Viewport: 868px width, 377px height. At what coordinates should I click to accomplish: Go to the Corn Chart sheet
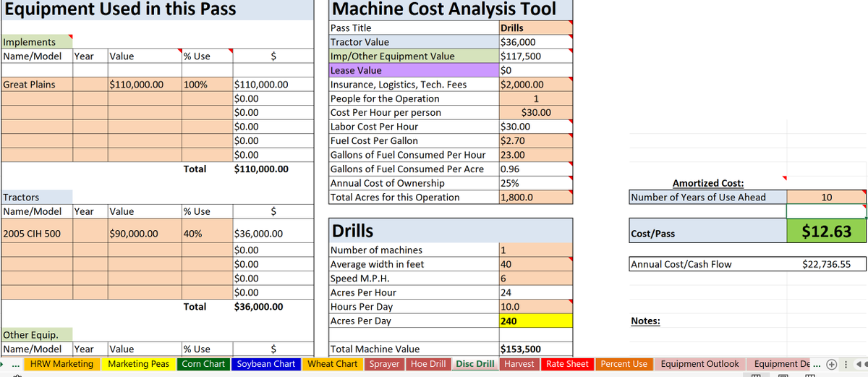pyautogui.click(x=203, y=364)
